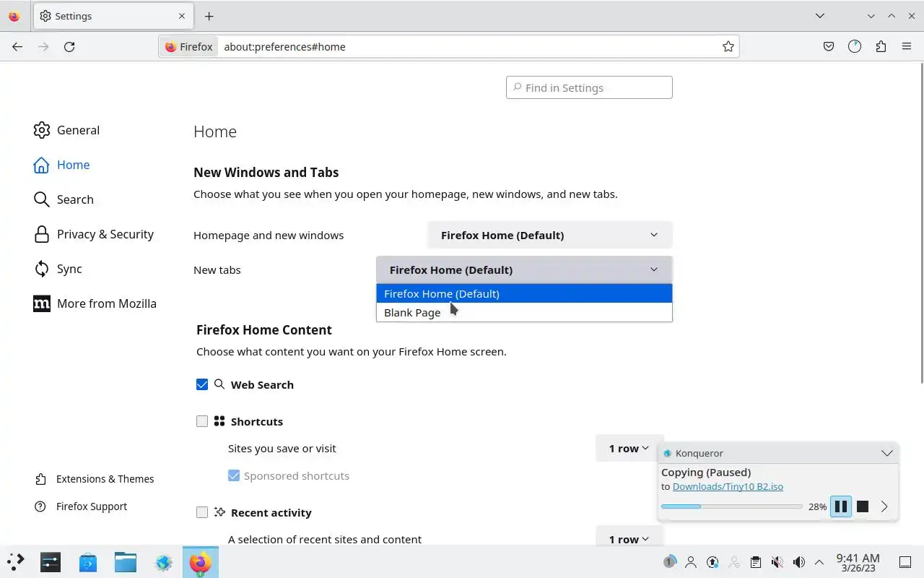Reload the current page

click(x=69, y=46)
